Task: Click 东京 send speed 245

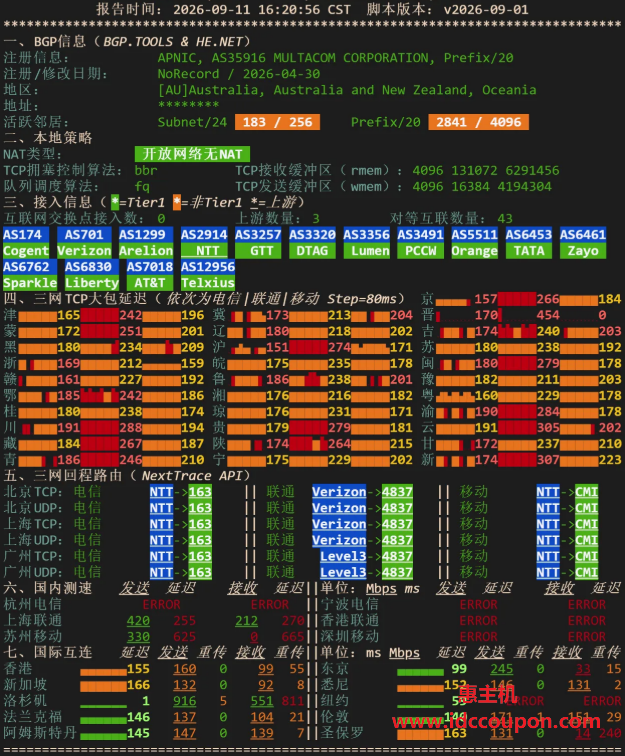Action: pyautogui.click(x=502, y=669)
